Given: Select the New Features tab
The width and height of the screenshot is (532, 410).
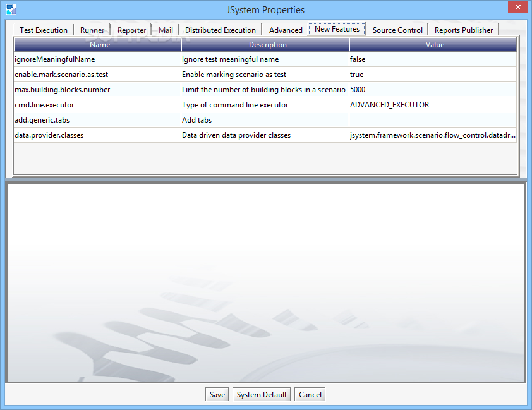Looking at the screenshot, I should [x=337, y=29].
